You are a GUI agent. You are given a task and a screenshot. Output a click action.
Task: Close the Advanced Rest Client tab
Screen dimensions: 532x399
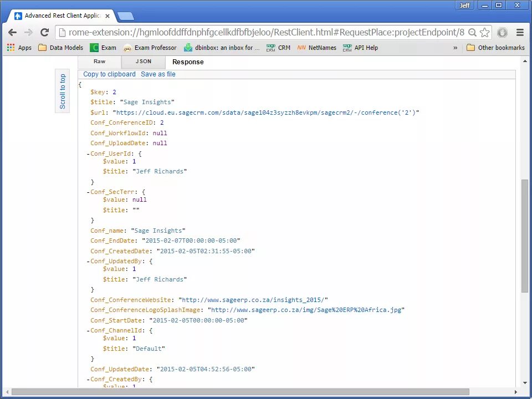click(108, 16)
